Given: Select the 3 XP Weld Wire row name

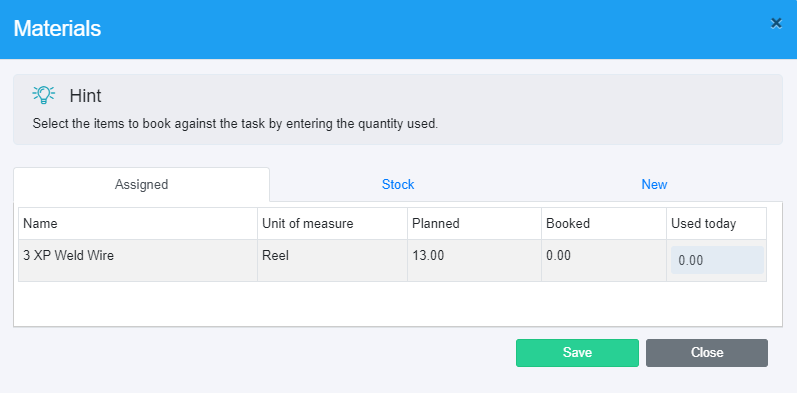Looking at the screenshot, I should point(69,256).
